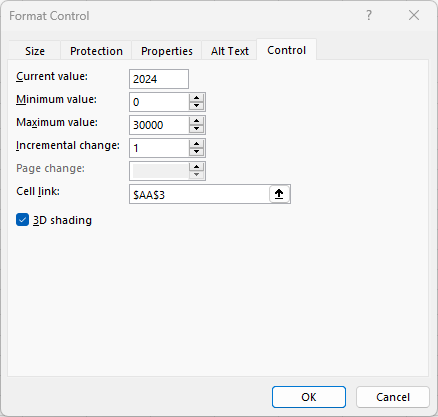Click the help question mark icon
The width and height of the screenshot is (438, 417).
tap(369, 15)
